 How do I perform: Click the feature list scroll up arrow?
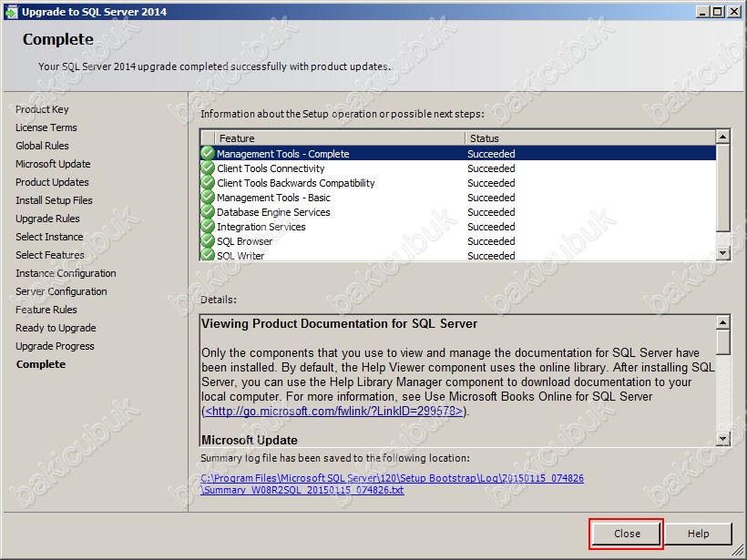tap(722, 137)
